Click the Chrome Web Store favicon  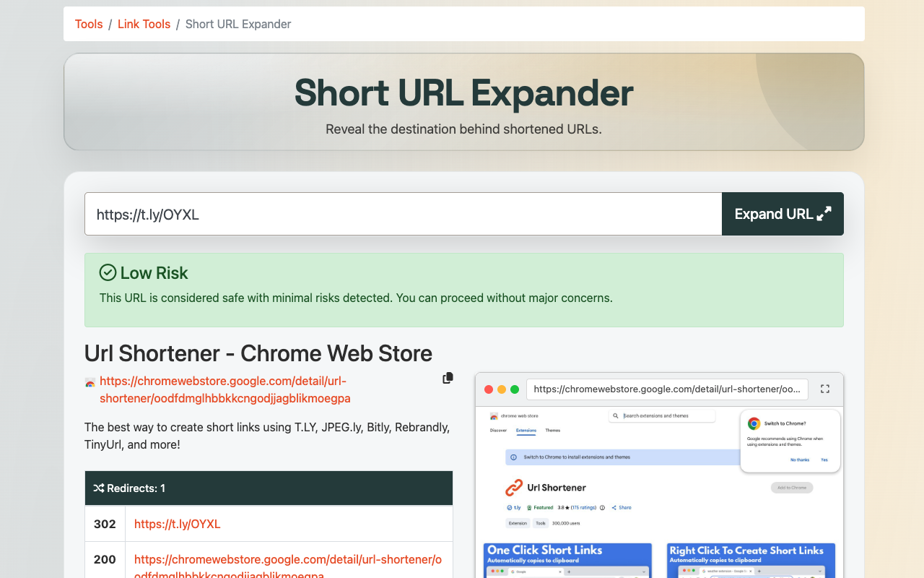click(90, 382)
